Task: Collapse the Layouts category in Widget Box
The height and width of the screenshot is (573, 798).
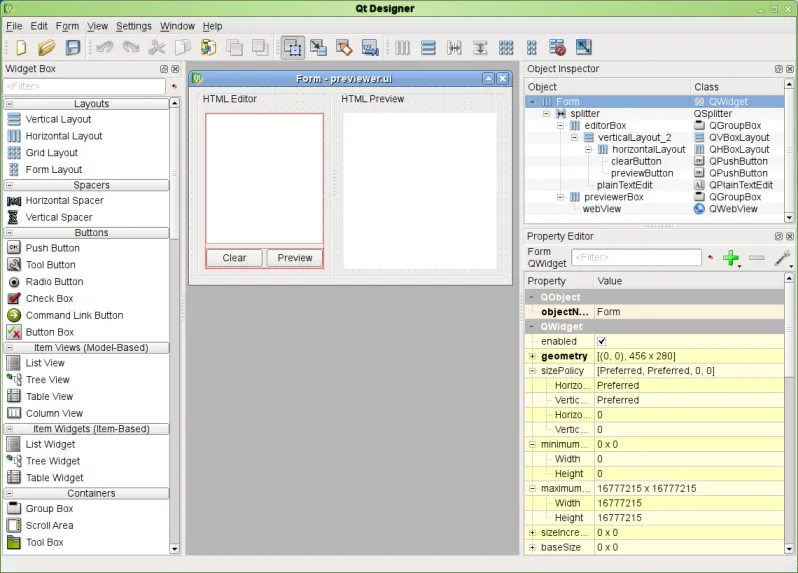Action: (x=10, y=104)
